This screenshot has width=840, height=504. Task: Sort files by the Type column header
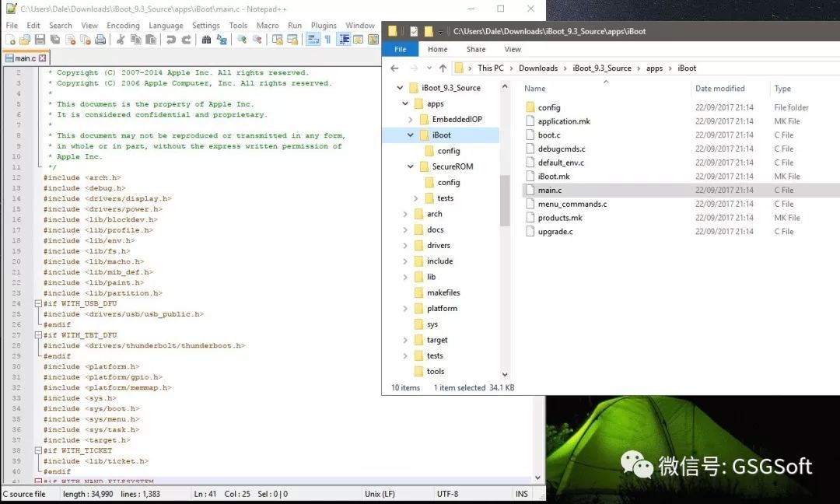click(x=782, y=89)
